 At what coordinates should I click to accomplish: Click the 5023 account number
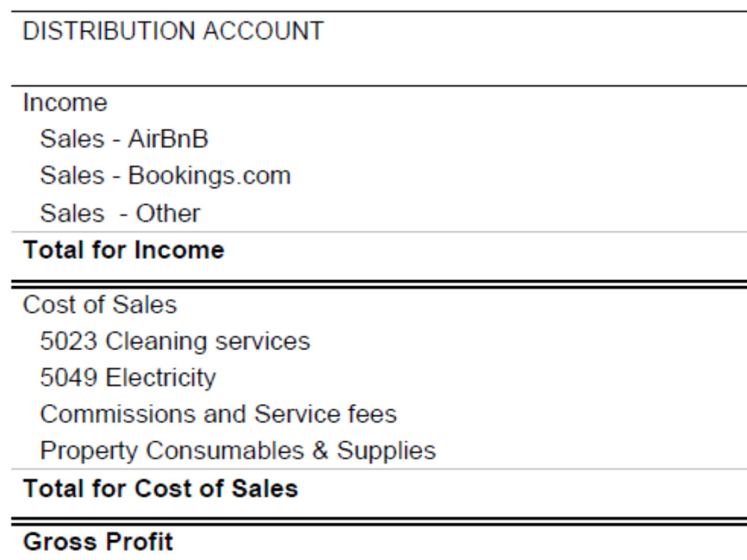(69, 341)
